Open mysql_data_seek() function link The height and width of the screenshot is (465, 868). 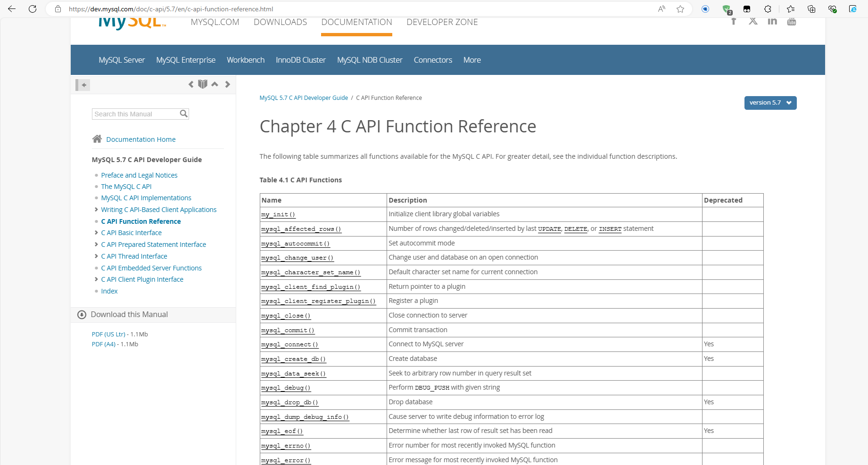coord(293,374)
